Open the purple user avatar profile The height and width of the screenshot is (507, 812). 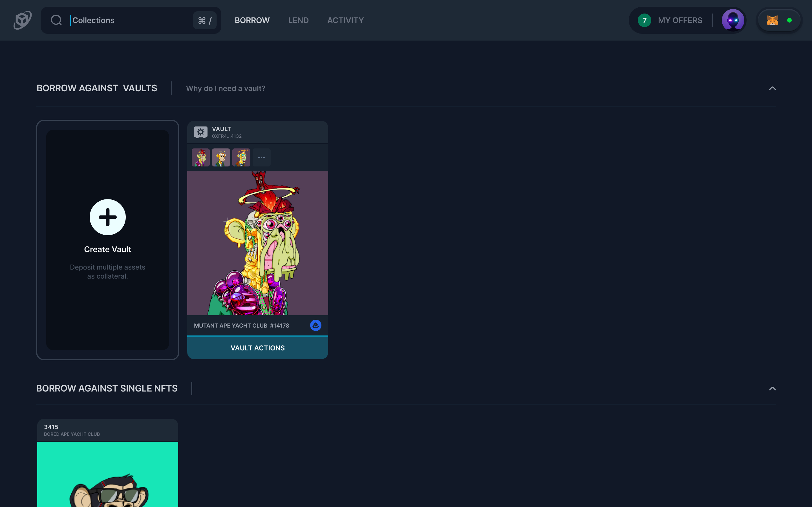(733, 20)
